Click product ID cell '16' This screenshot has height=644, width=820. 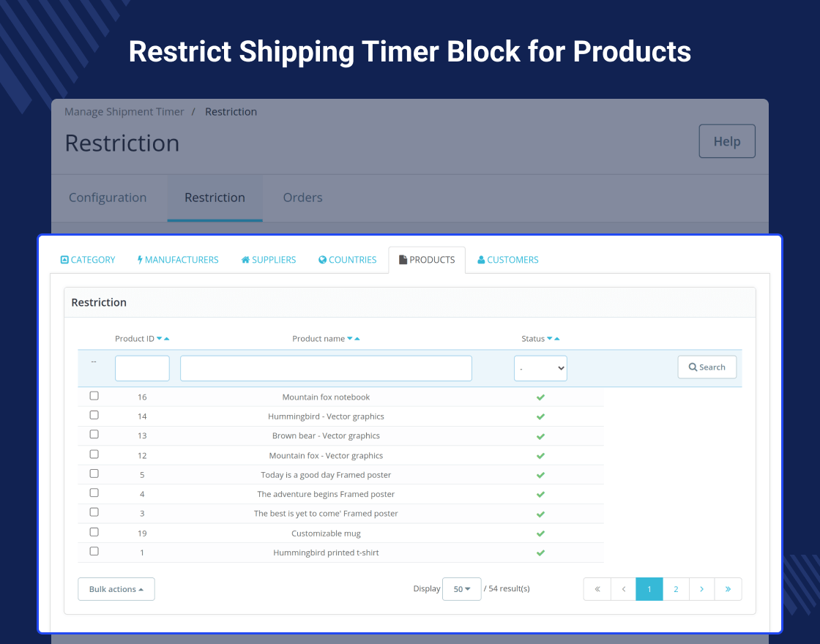(142, 397)
